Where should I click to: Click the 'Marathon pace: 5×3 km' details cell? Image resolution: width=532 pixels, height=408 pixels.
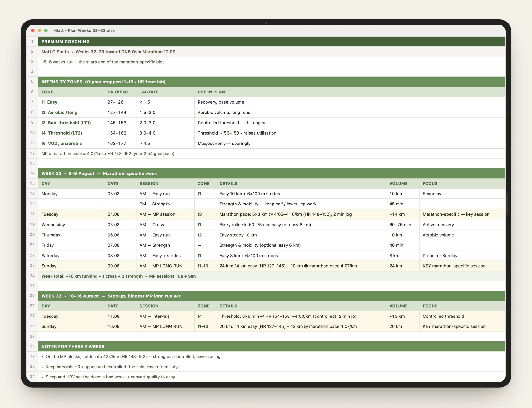301,214
